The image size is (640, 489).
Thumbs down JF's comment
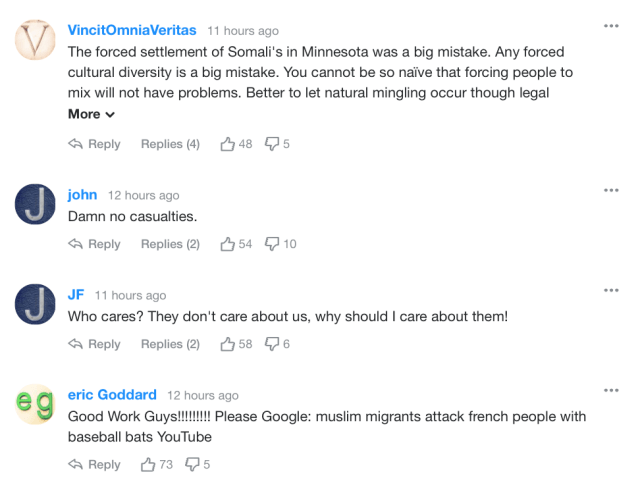[x=271, y=344]
